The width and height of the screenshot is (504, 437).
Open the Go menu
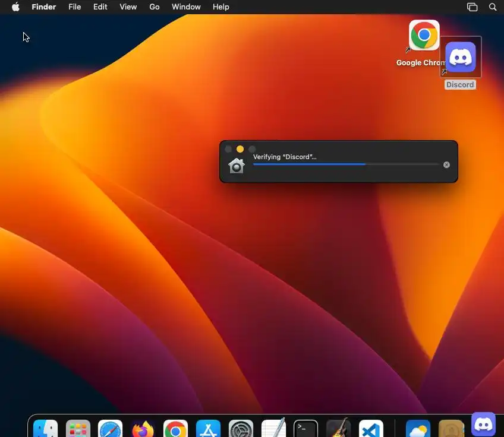tap(155, 7)
